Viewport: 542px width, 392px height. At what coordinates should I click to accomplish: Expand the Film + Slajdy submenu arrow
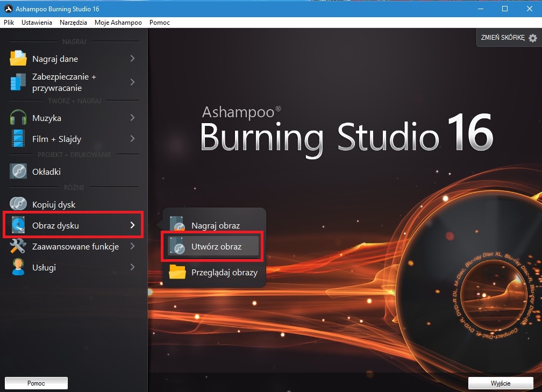click(132, 139)
